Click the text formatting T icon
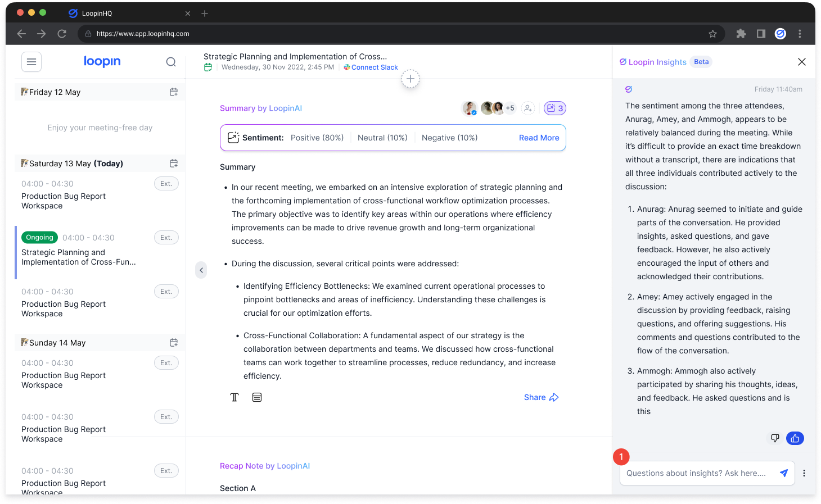The height and width of the screenshot is (504, 821). [234, 397]
